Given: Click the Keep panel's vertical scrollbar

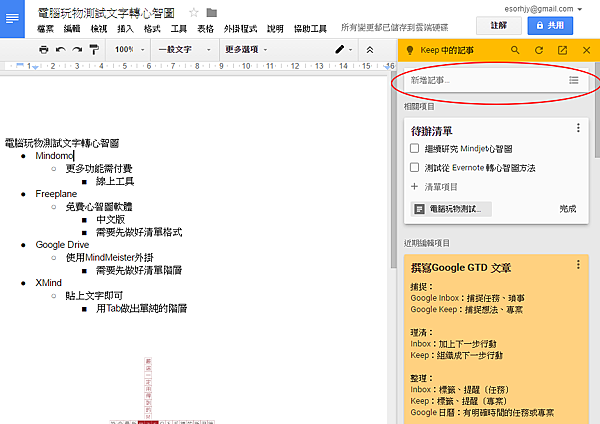Looking at the screenshot, I should tap(597, 111).
